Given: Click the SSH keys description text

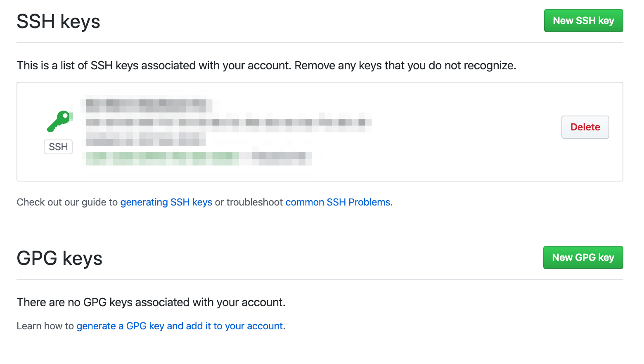Looking at the screenshot, I should [x=266, y=65].
